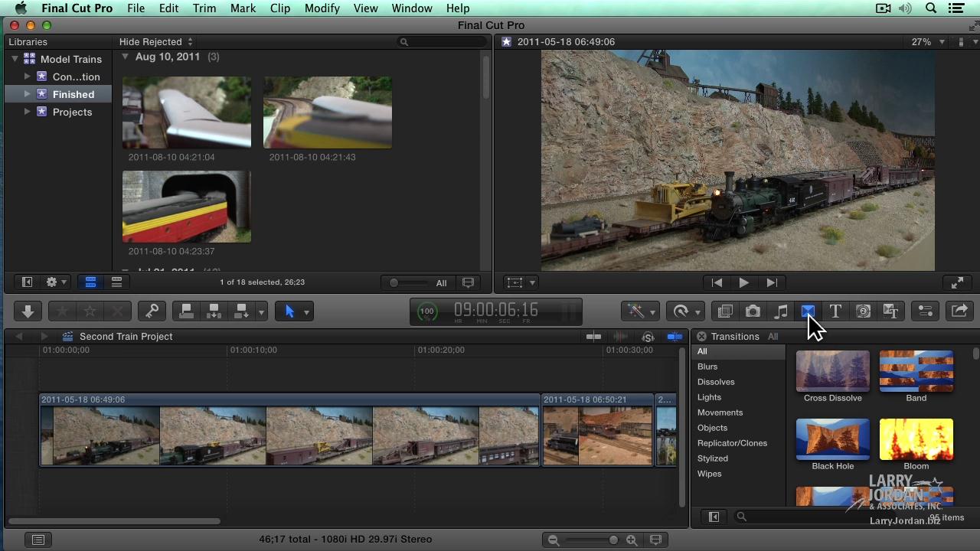Click the Spotlight search icon
980x551 pixels.
point(931,8)
